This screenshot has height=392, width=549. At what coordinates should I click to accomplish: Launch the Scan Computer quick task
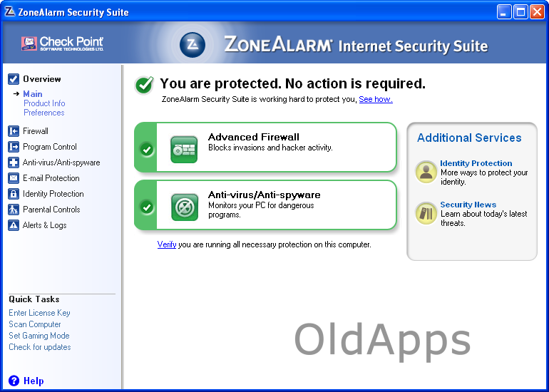click(35, 324)
